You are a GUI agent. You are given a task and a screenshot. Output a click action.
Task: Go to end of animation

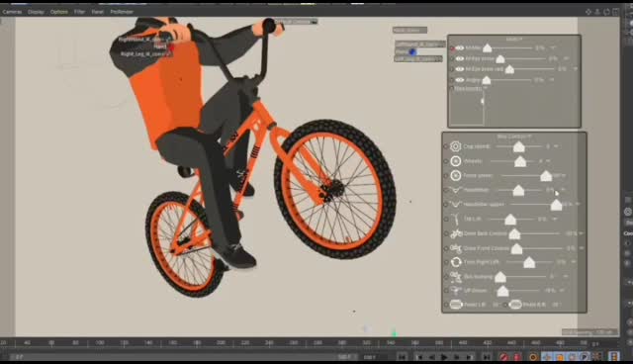click(x=487, y=357)
